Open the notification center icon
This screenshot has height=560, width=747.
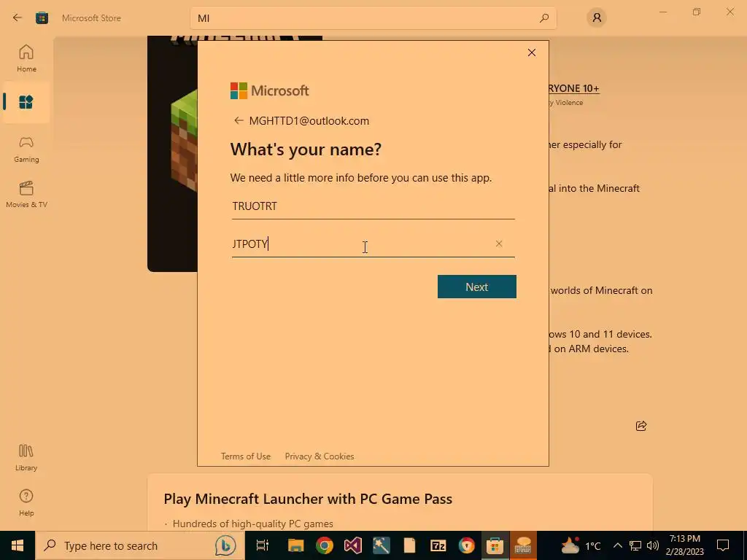(723, 545)
